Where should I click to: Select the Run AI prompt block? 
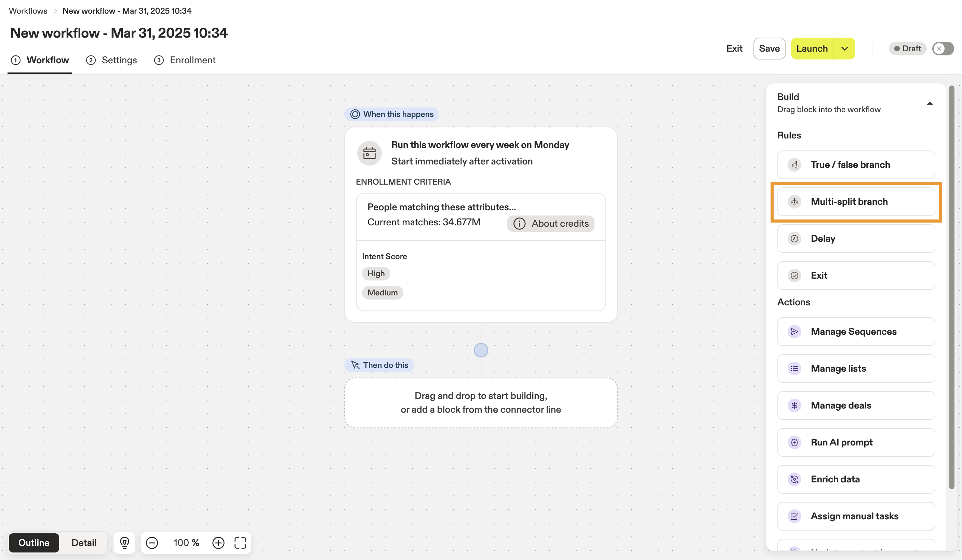856,442
